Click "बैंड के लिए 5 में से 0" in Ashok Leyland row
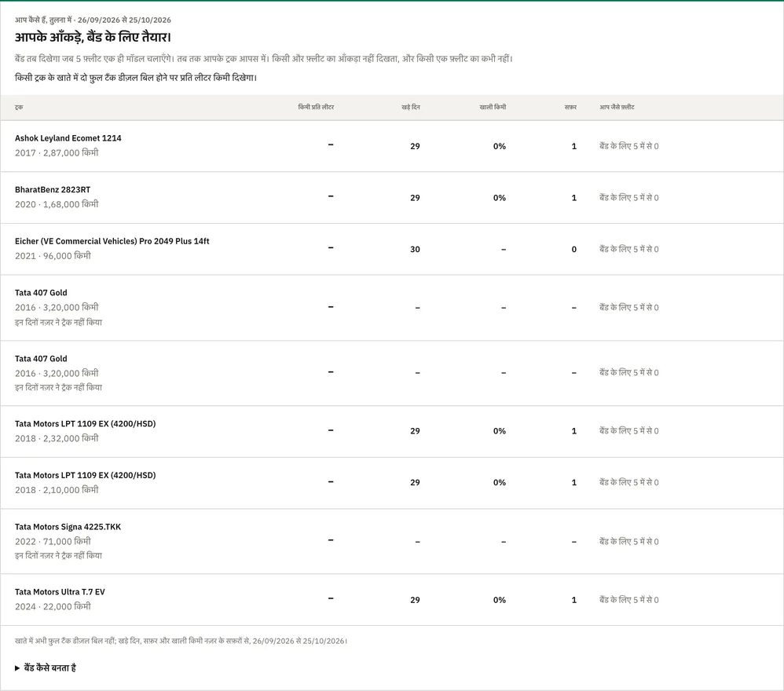 (629, 146)
